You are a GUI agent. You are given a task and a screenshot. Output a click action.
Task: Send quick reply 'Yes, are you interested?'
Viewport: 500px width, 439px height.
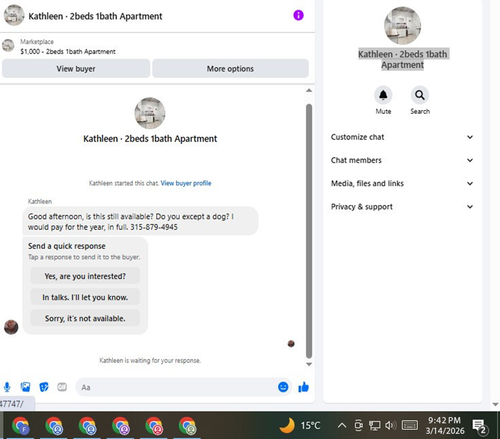85,276
